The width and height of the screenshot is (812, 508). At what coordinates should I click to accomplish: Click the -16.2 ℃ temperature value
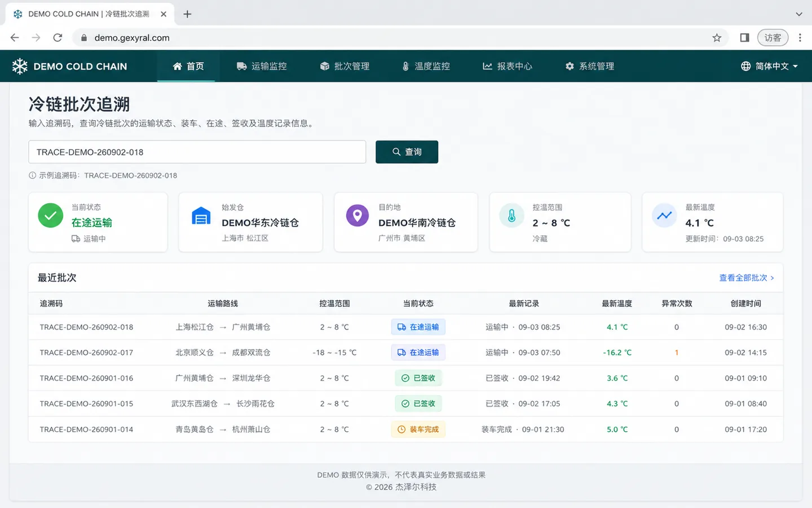click(x=617, y=353)
